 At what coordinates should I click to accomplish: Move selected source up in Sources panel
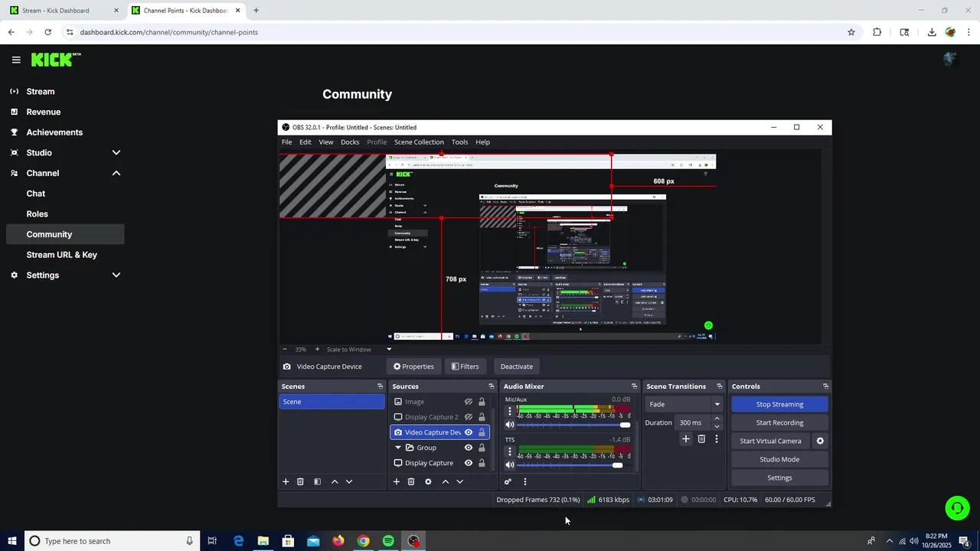[x=446, y=481]
